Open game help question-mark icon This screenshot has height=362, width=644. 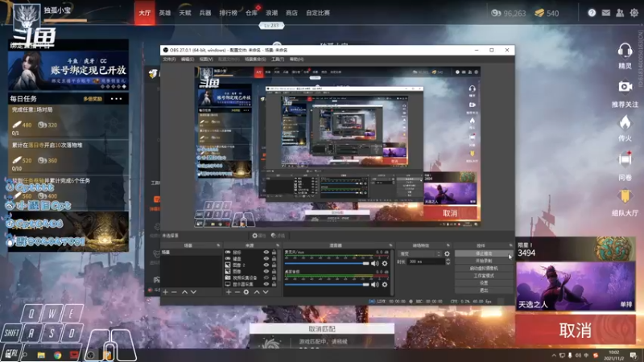[x=592, y=13]
